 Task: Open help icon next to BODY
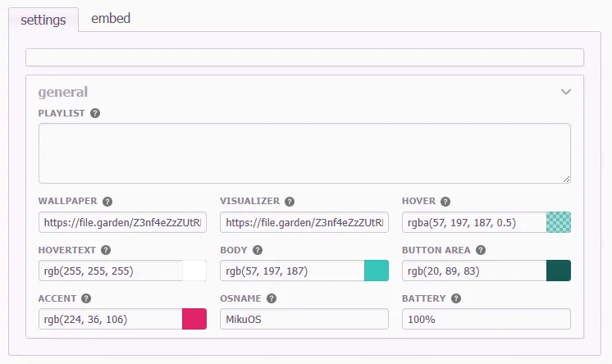258,250
